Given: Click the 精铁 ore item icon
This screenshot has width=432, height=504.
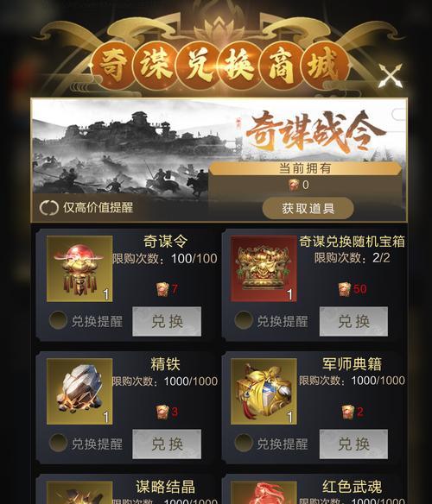Looking at the screenshot, I should coord(79,392).
